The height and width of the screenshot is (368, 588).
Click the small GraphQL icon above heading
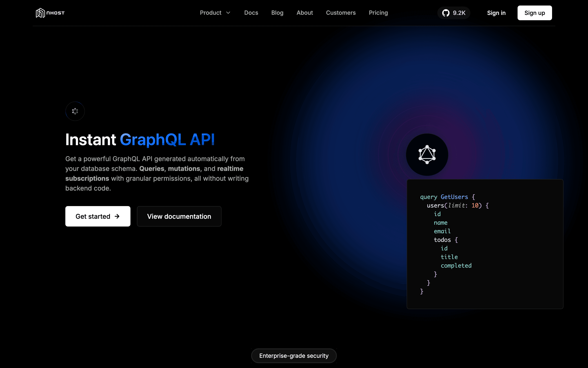tap(75, 111)
